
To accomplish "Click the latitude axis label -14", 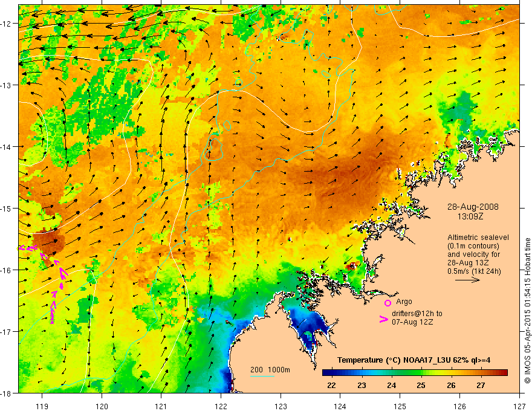I will coord(6,146).
